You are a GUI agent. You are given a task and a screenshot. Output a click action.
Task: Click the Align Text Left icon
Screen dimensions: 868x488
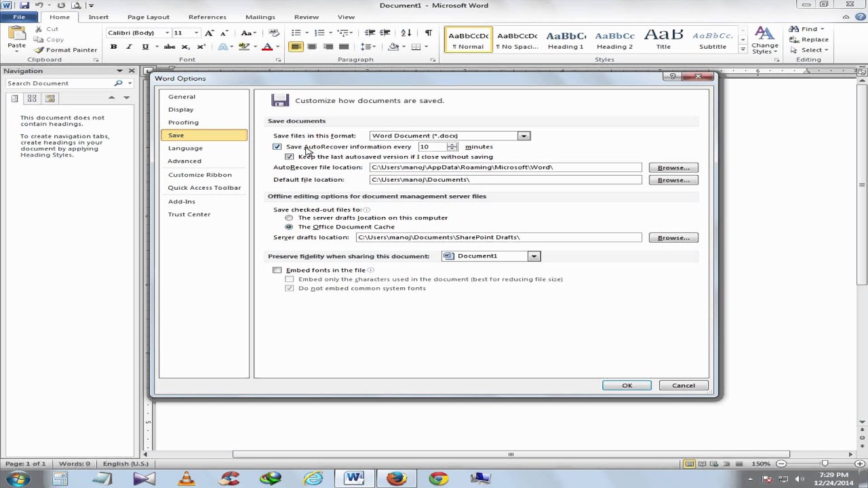coord(296,47)
